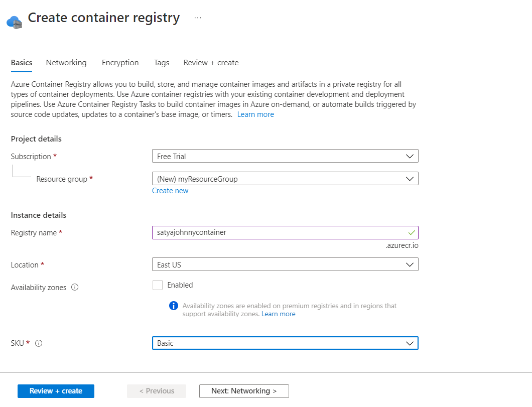The height and width of the screenshot is (407, 532).
Task: Expand the Resource group dropdown
Action: pyautogui.click(x=285, y=179)
